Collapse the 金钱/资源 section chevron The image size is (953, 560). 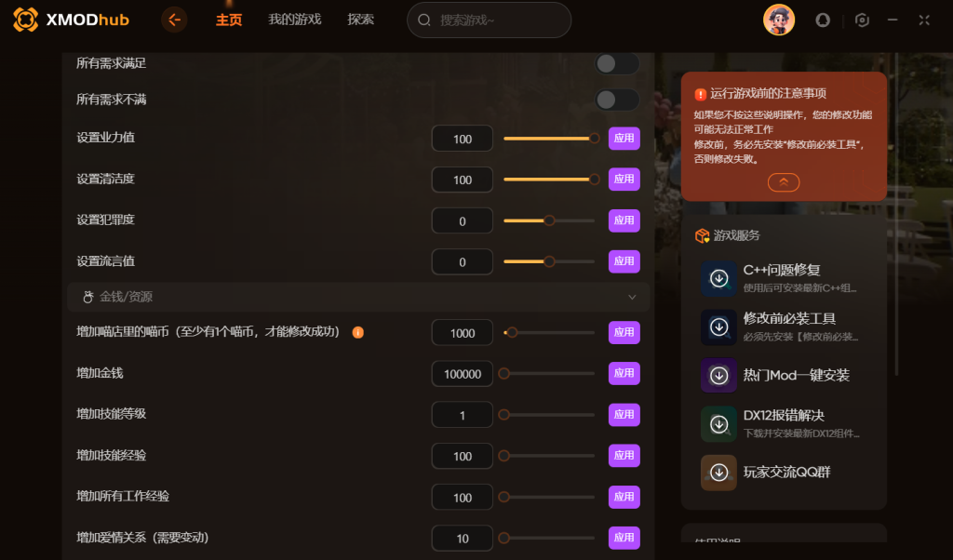point(632,297)
